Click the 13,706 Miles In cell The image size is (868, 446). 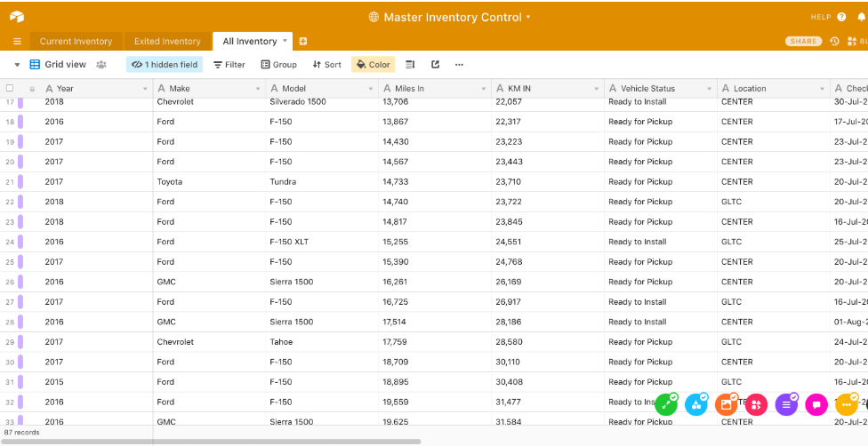435,102
